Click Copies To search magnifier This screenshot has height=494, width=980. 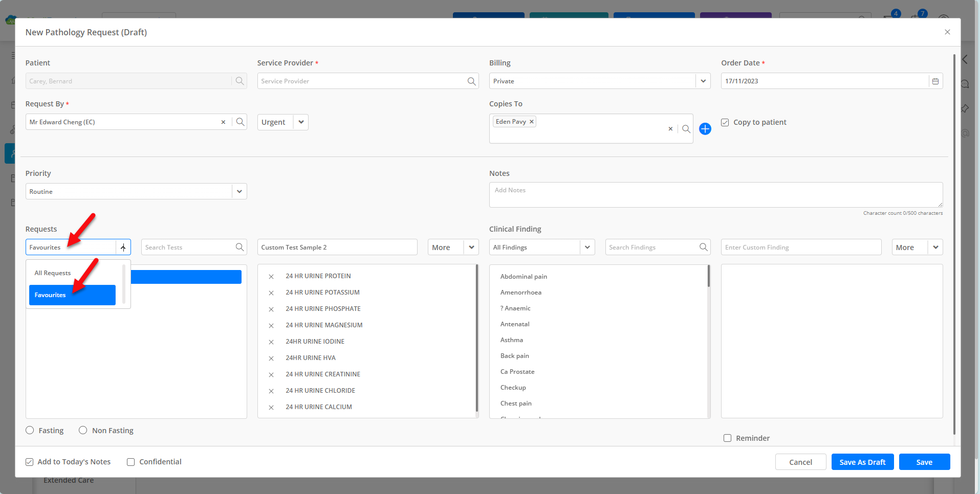click(686, 129)
